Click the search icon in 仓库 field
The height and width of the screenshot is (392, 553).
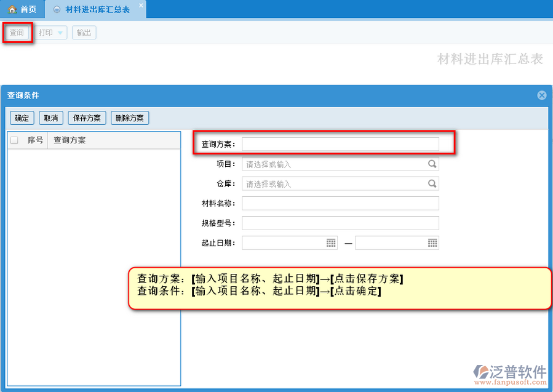pyautogui.click(x=432, y=184)
